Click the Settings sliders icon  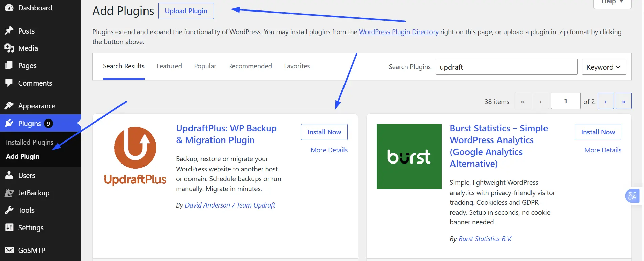[9, 227]
